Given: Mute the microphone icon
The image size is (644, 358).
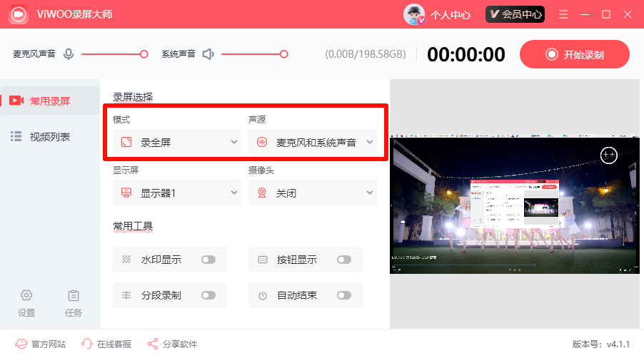Looking at the screenshot, I should point(69,54).
